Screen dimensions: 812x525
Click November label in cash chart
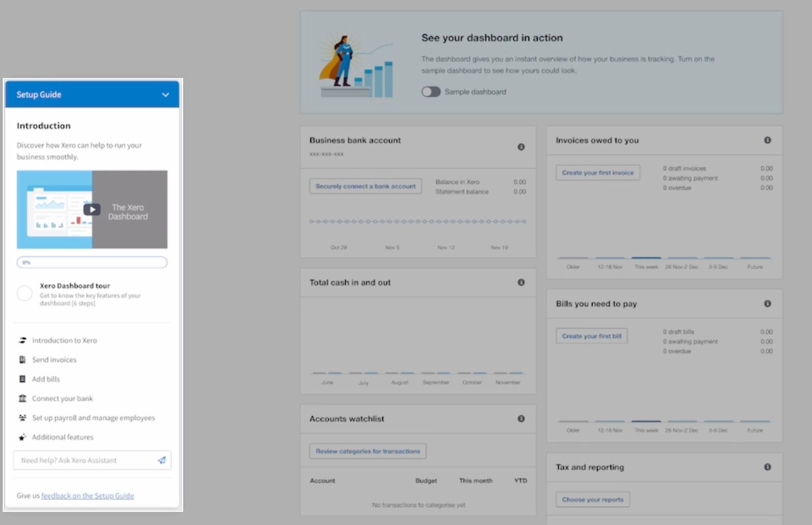[508, 383]
